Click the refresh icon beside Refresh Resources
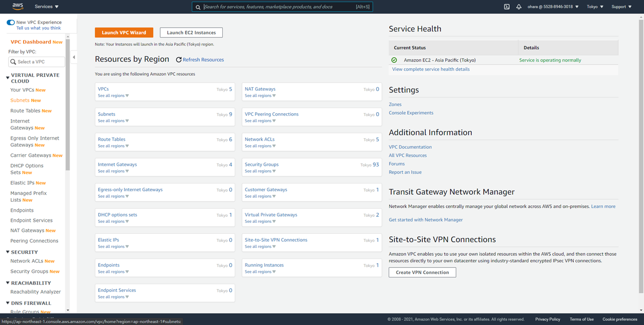Screen dimensions: 644x325 (x=178, y=60)
